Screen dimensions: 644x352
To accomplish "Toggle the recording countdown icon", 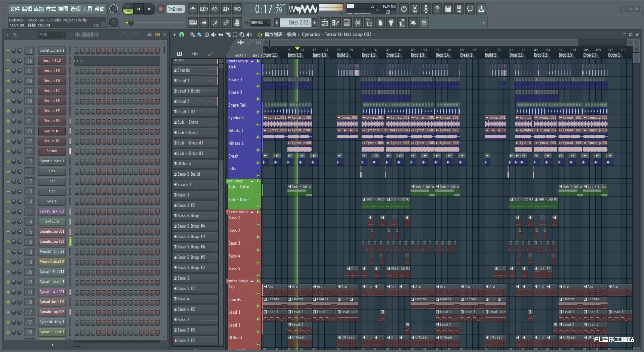I will point(215,9).
